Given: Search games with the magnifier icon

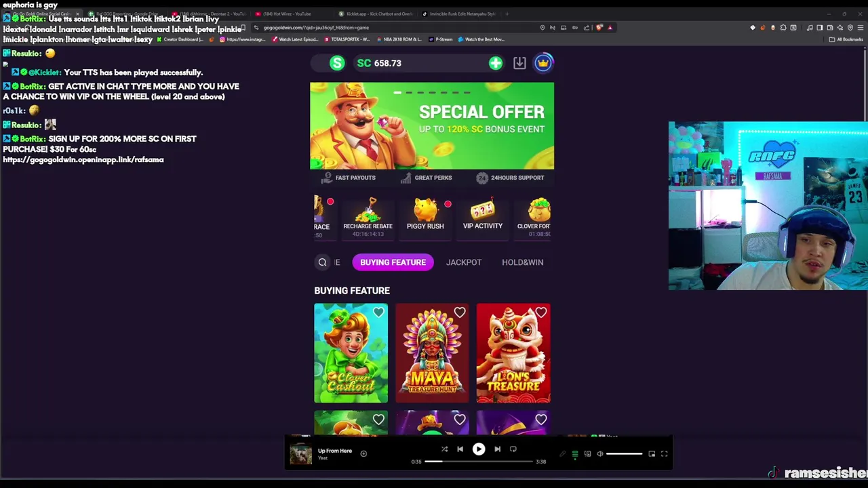Looking at the screenshot, I should pos(323,262).
